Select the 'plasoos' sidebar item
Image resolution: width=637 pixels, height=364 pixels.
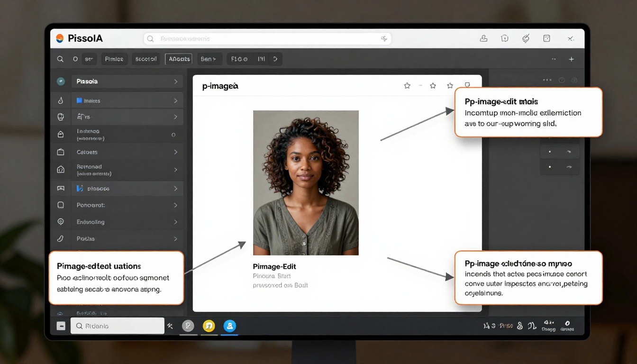click(127, 188)
